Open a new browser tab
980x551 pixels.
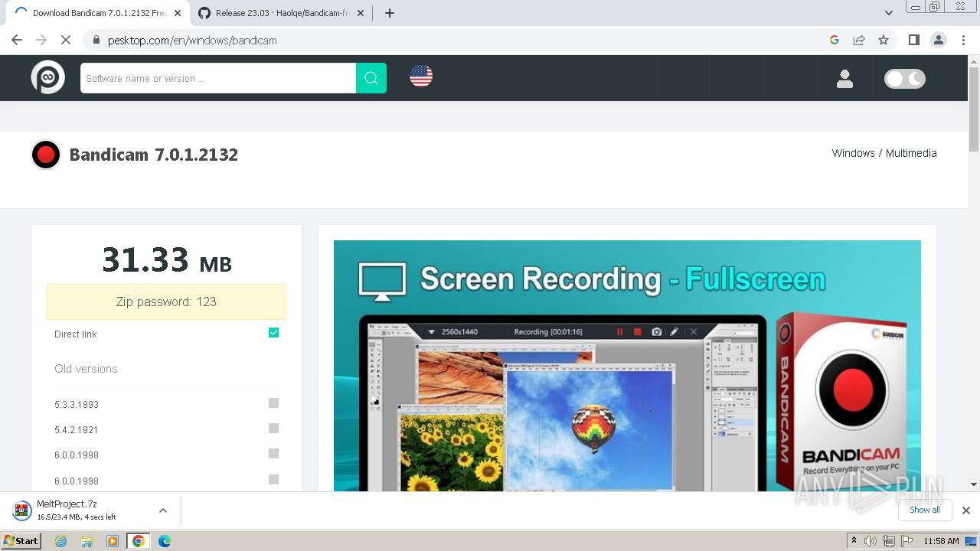(x=389, y=13)
